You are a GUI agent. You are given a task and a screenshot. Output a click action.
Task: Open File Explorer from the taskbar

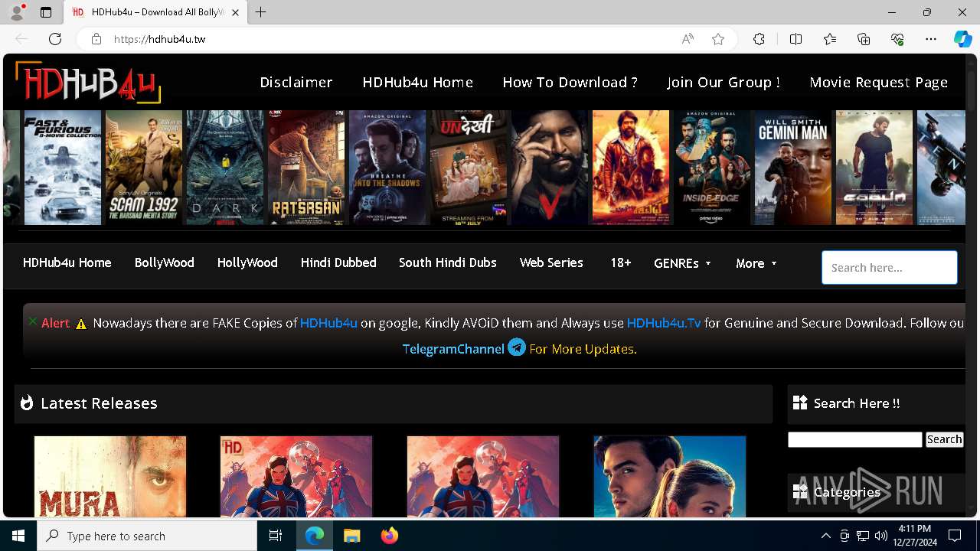point(352,536)
